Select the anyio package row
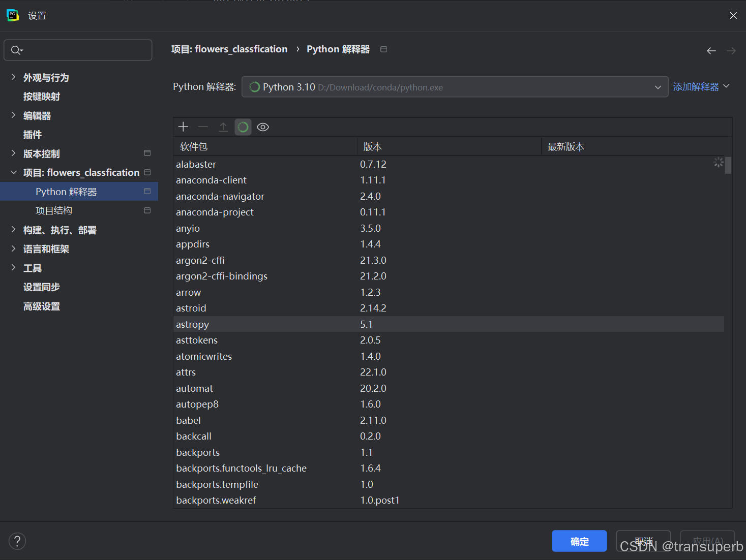Screen dimensions: 746x560 click(x=449, y=228)
